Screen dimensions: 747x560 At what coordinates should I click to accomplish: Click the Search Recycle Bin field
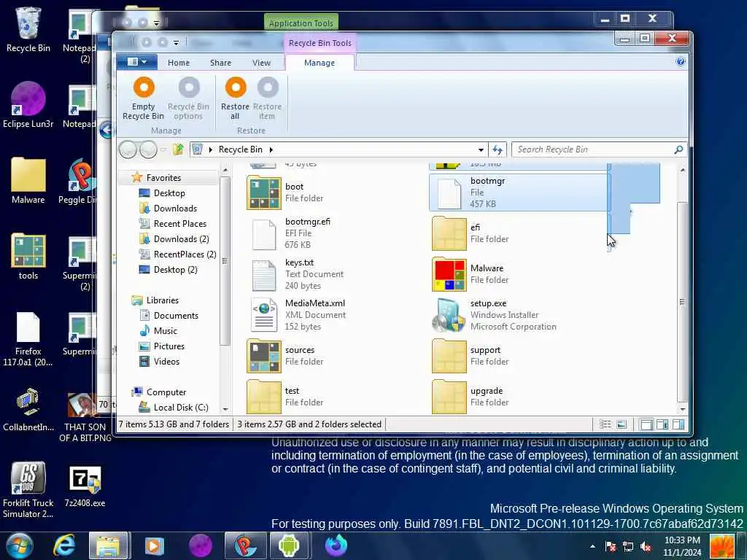click(x=600, y=149)
